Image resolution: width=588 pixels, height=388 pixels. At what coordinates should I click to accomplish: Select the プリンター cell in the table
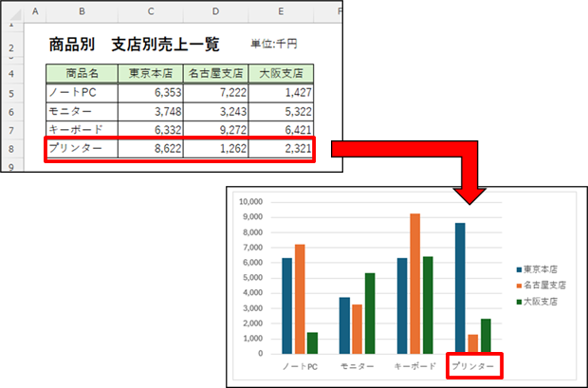82,150
